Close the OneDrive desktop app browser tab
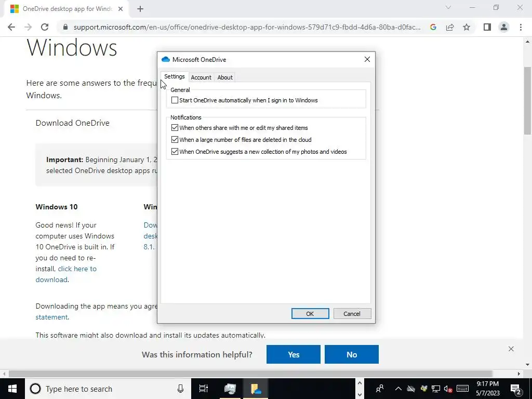This screenshot has width=532, height=399. 121,9
